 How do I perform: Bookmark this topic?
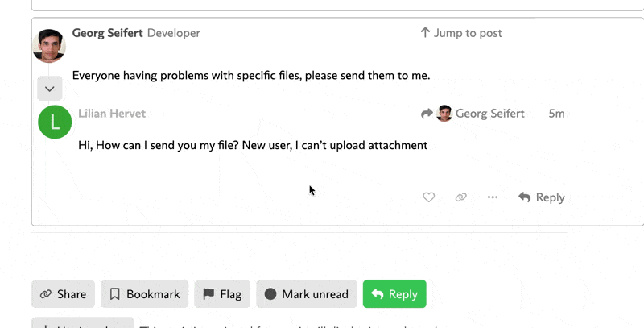point(145,294)
